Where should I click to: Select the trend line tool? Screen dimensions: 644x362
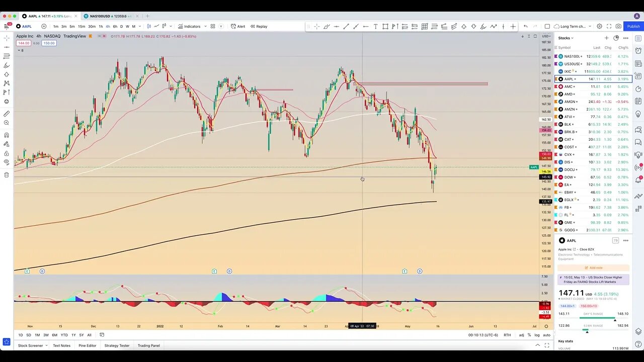coord(346,26)
